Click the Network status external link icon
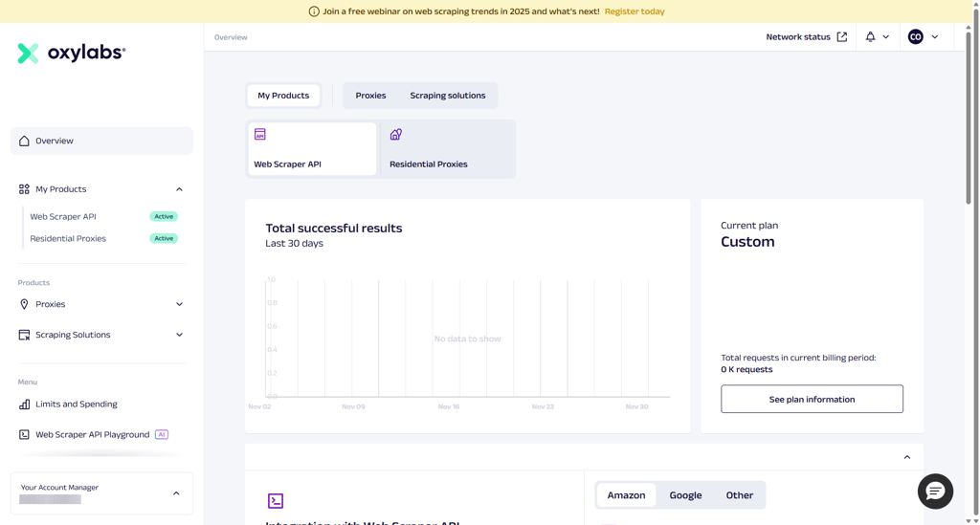This screenshot has height=525, width=980. pyautogui.click(x=842, y=37)
